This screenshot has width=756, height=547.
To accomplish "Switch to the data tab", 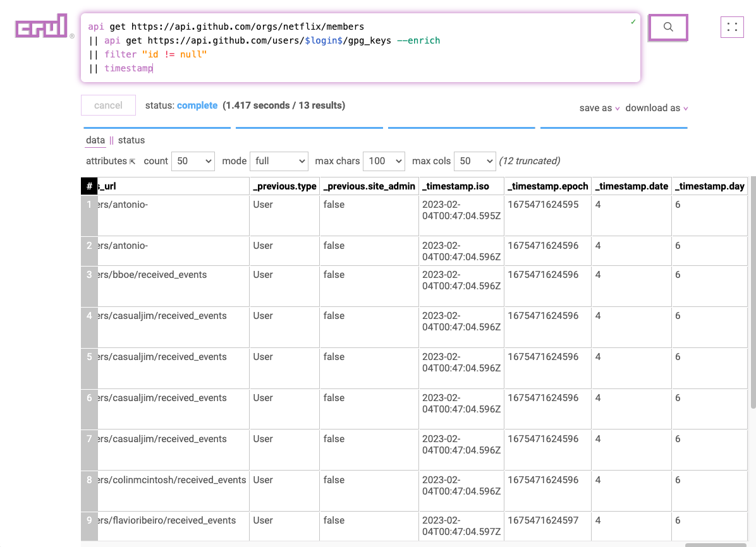I will coord(95,140).
